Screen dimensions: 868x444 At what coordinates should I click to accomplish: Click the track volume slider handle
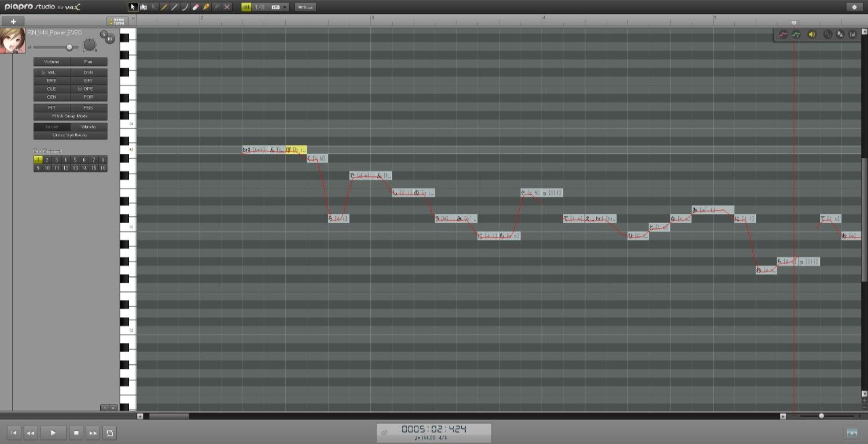[69, 47]
